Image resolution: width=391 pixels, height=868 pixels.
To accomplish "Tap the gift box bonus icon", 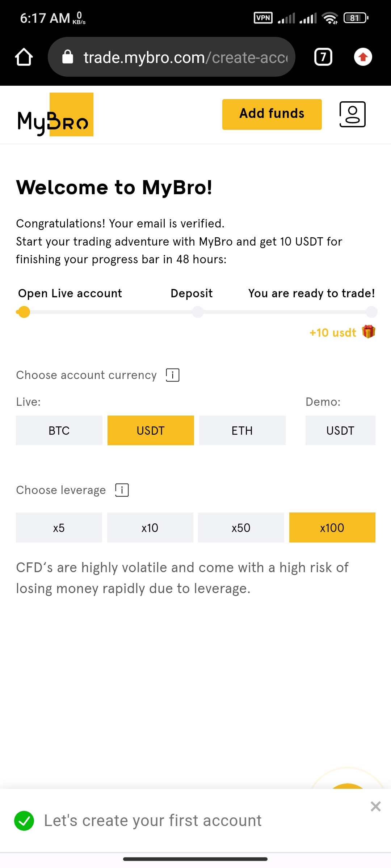I will (369, 332).
